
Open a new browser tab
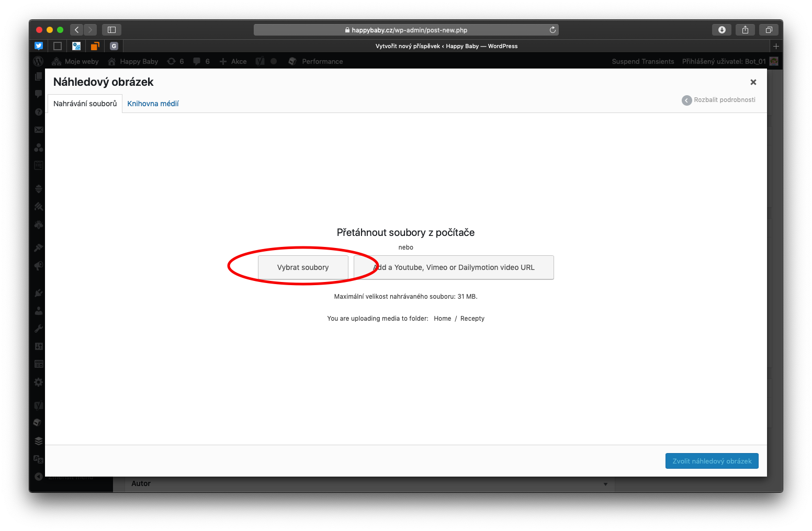click(x=776, y=46)
